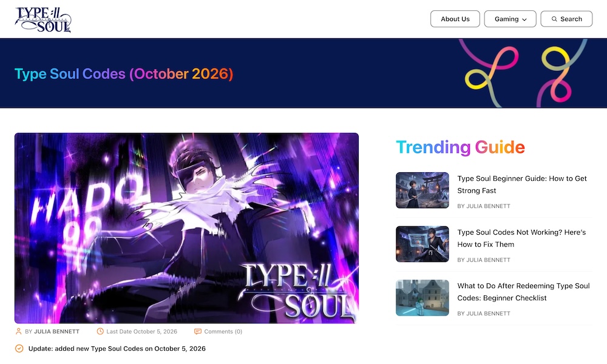Click the Beginner Guide torii gate thumbnail
The width and height of the screenshot is (607, 364).
coord(422,190)
